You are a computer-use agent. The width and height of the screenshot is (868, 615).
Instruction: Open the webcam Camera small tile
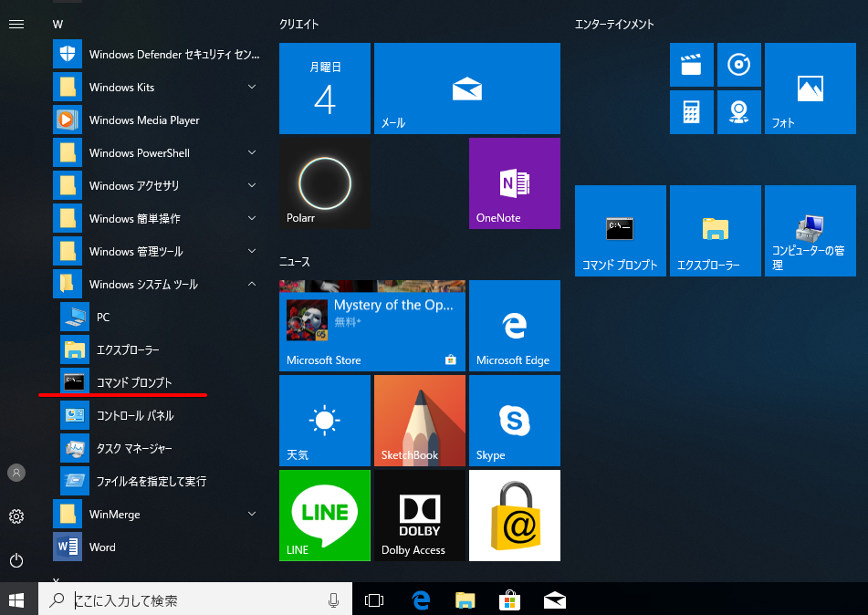739,112
